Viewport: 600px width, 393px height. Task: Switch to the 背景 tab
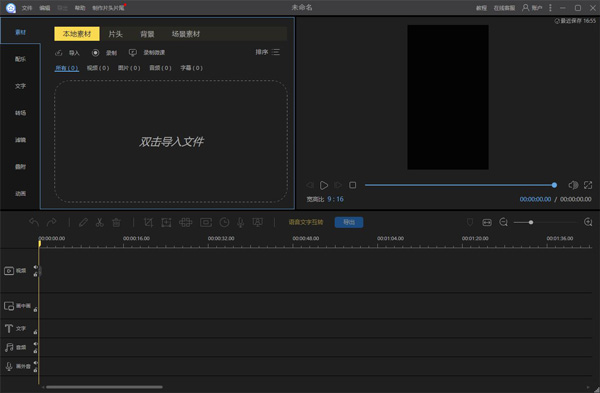(147, 34)
